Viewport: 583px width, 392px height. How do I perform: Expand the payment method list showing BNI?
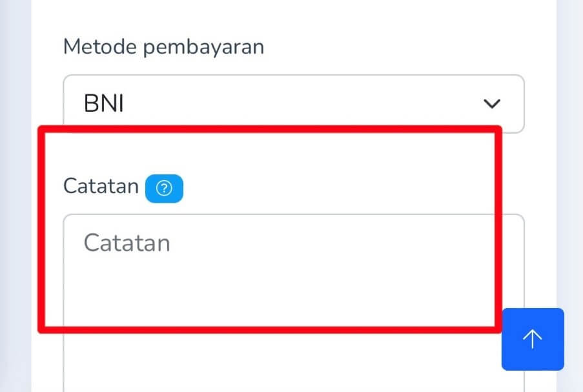[293, 103]
